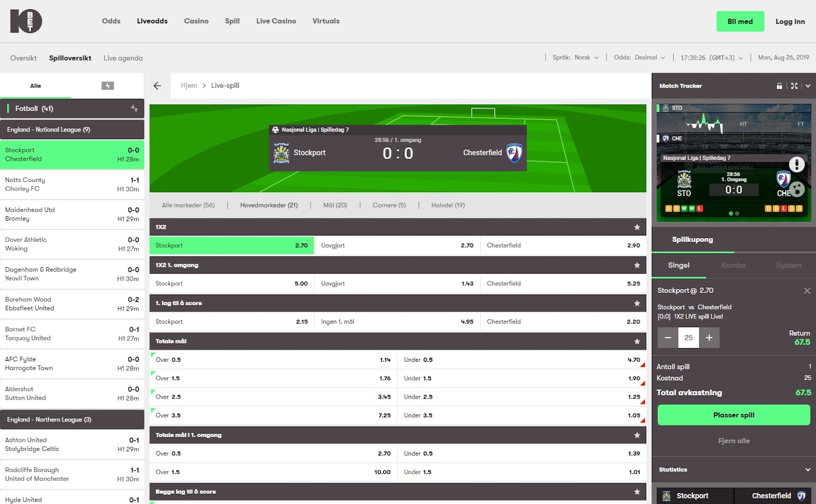Click the 10Bet logo
This screenshot has width=816, height=504.
coord(26,21)
